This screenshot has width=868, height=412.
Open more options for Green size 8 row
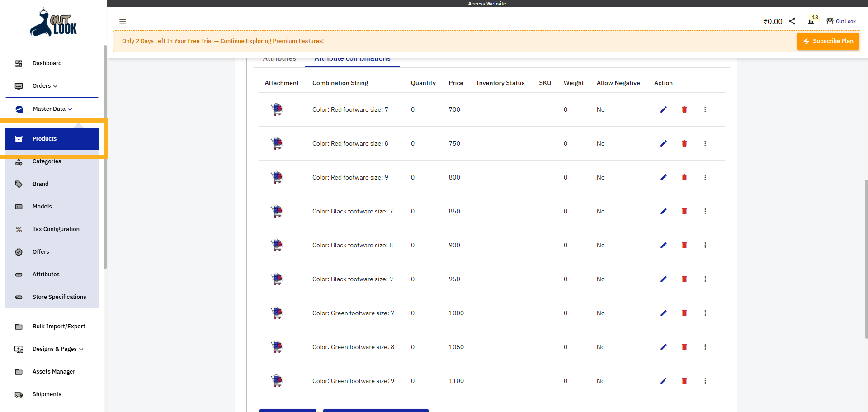pos(705,347)
